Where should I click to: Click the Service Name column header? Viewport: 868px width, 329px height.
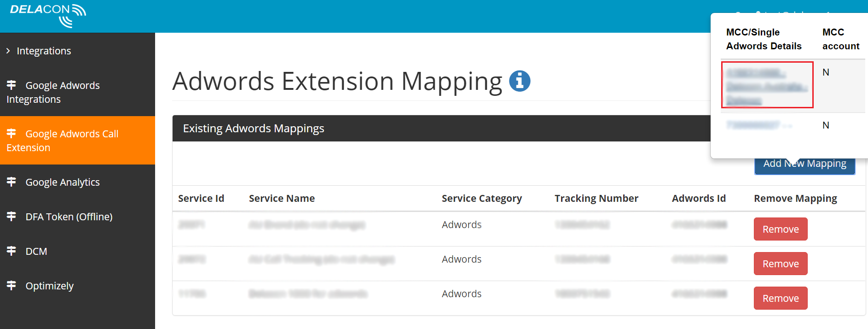point(282,199)
